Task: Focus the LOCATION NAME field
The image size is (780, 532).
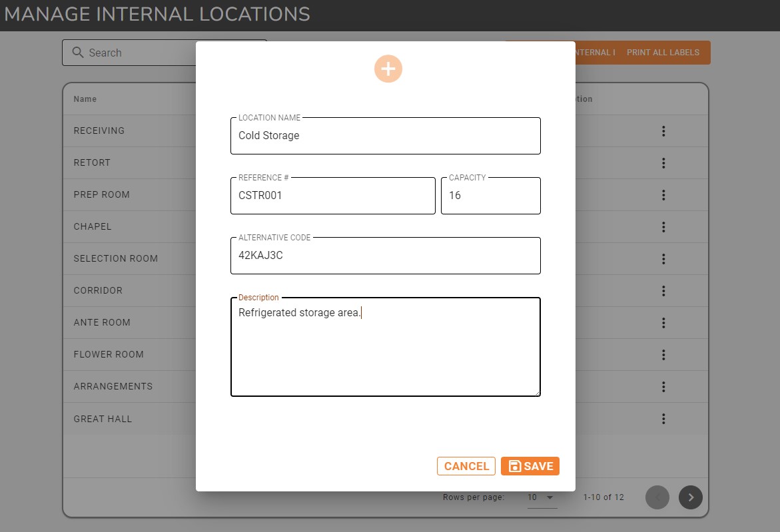Action: [x=385, y=135]
